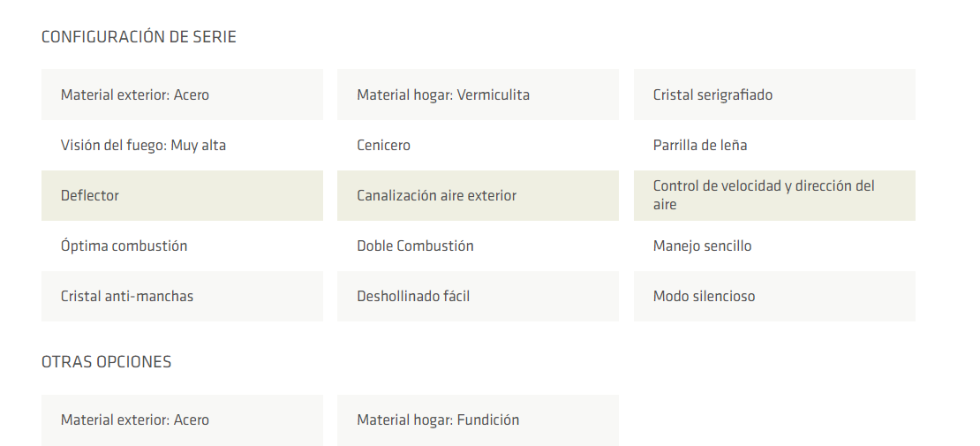Click Cristal anti-manchas cell
This screenshot has height=446, width=980.
click(x=182, y=296)
